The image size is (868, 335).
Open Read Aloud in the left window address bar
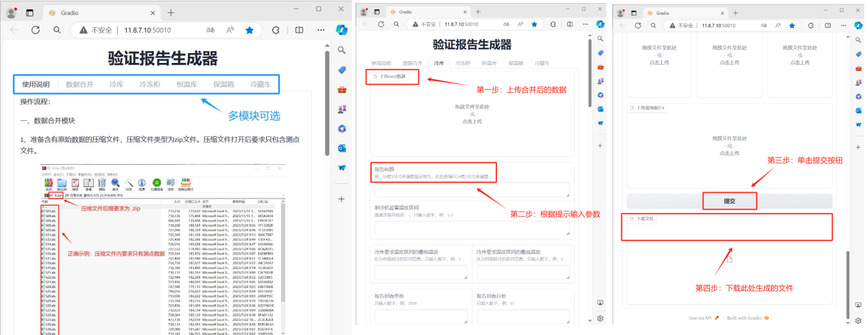230,30
